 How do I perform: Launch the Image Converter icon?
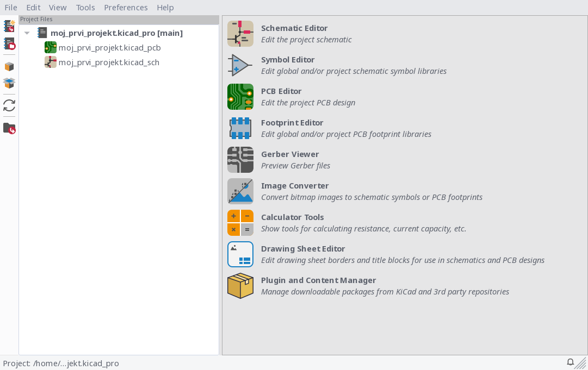[240, 191]
